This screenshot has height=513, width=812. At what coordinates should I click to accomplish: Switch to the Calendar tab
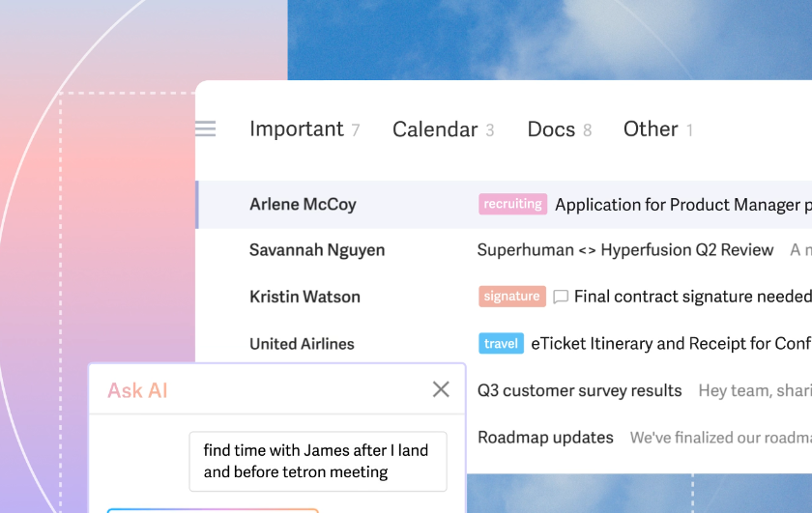point(435,129)
